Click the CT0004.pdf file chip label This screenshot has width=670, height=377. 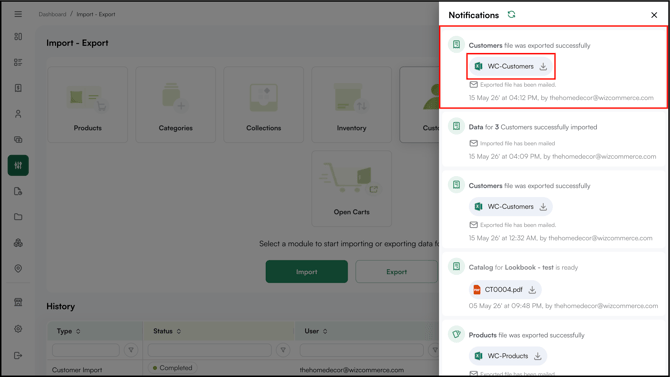click(x=503, y=289)
